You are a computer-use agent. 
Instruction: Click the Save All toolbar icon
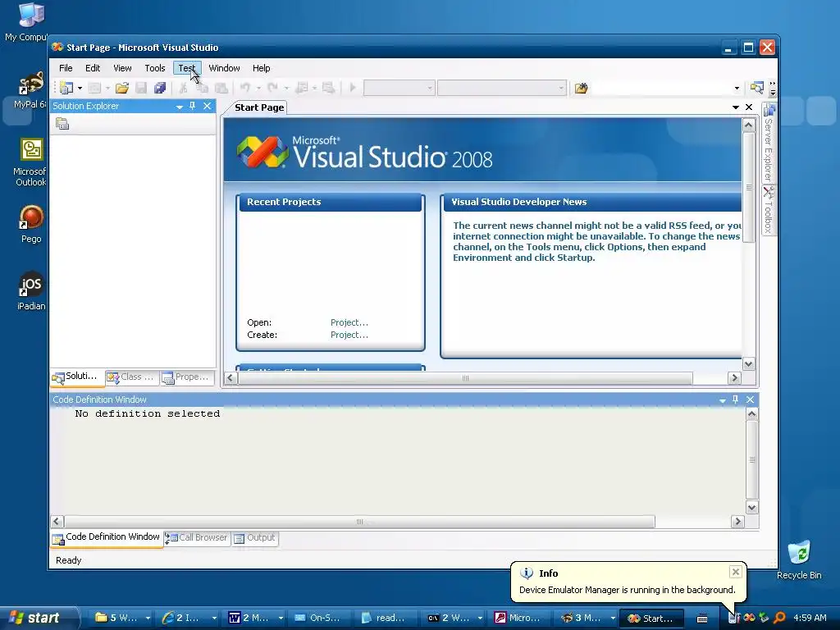point(160,88)
